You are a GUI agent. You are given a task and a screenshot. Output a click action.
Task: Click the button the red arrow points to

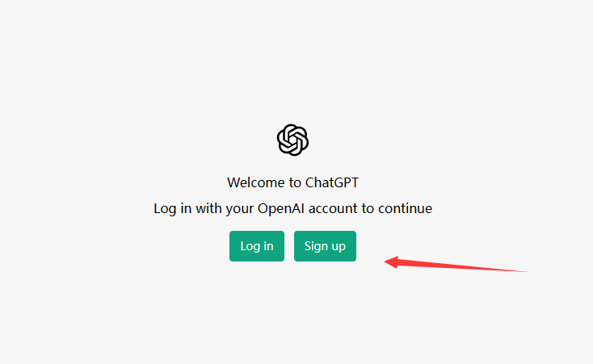(x=325, y=246)
